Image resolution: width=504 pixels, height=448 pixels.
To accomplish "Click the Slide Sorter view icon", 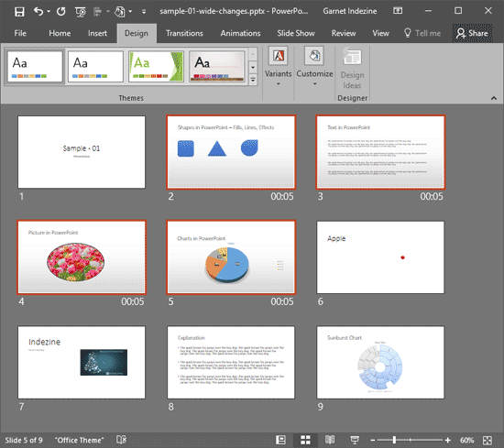I will 305,440.
